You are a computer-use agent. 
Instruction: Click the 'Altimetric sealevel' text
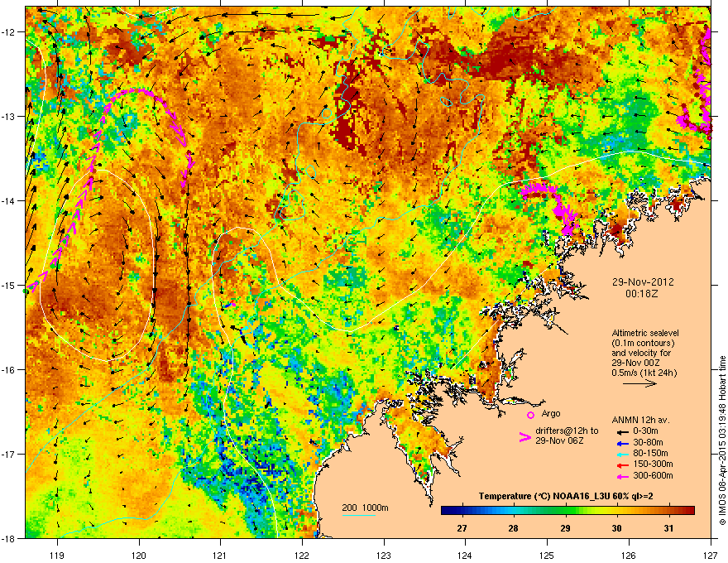[645, 333]
